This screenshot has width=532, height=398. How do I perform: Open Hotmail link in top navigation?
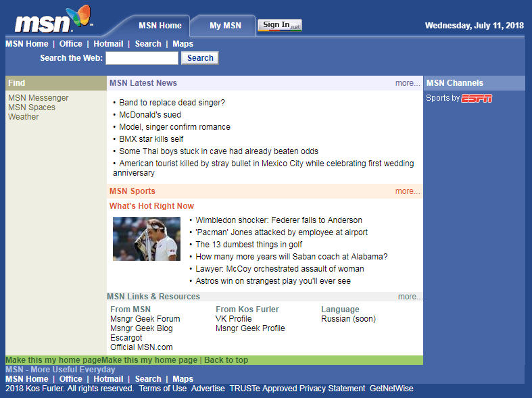pos(108,44)
